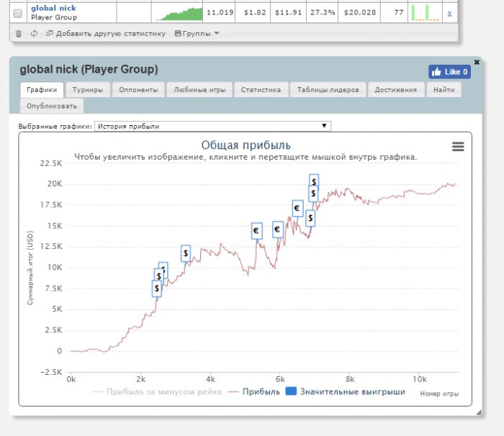
Task: Click the green bar mini chart in the row
Action: (x=425, y=13)
